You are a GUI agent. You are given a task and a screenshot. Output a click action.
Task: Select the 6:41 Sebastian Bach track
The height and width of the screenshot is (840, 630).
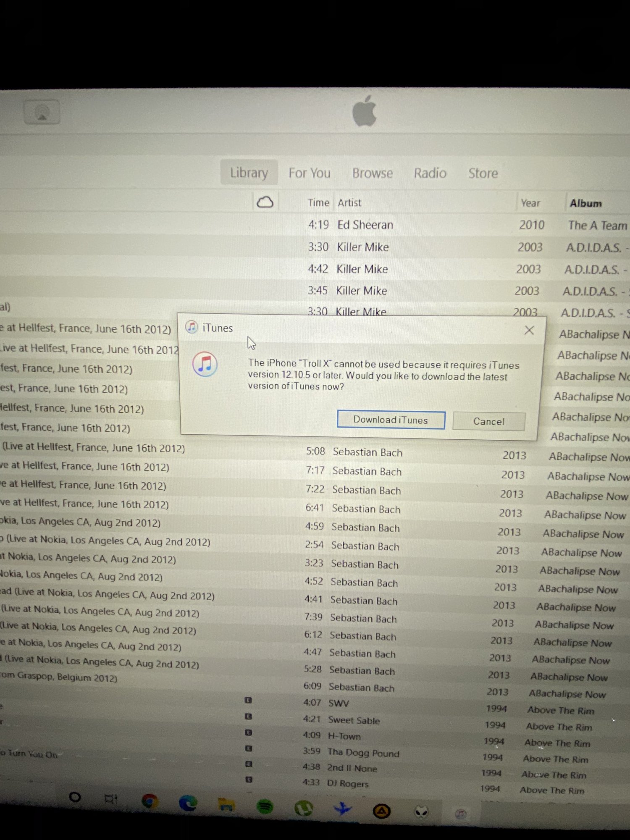tap(315, 509)
